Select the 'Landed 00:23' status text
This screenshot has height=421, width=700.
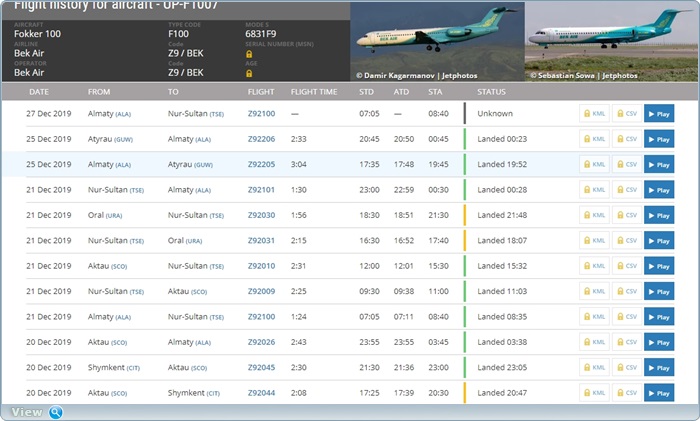coord(502,139)
